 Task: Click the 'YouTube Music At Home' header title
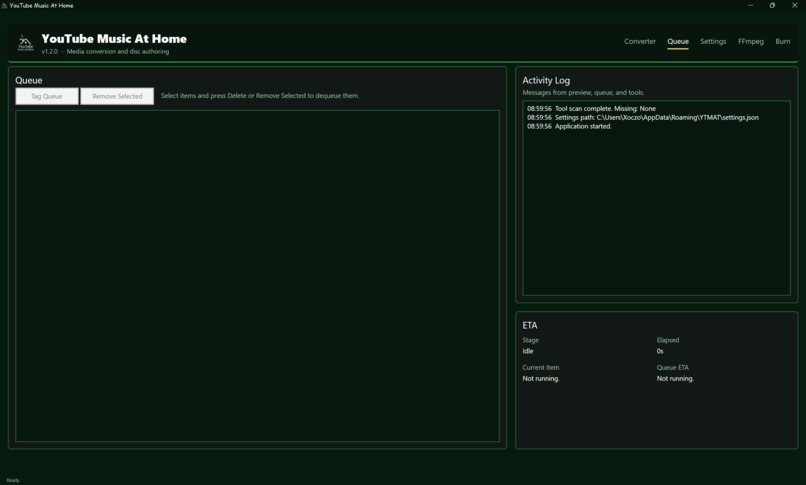(x=114, y=39)
